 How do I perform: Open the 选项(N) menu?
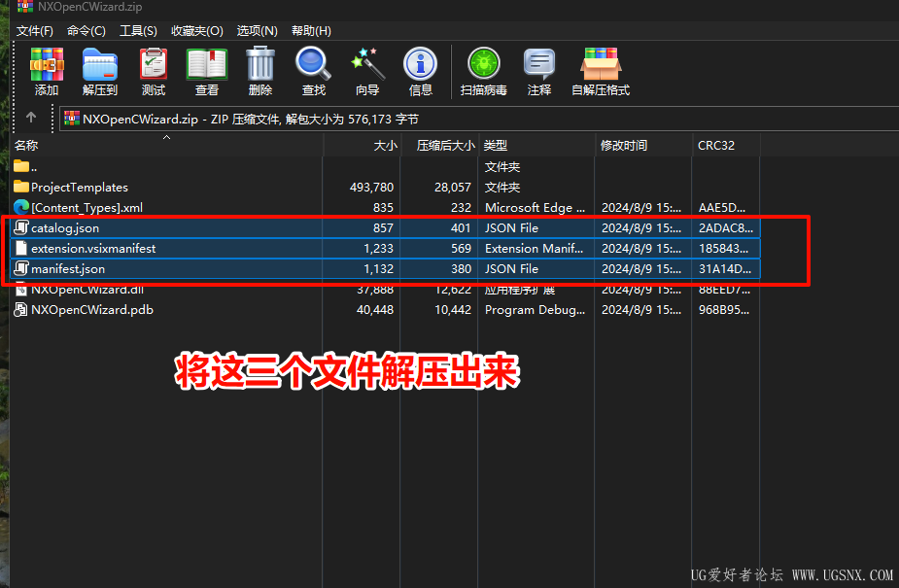[x=256, y=30]
